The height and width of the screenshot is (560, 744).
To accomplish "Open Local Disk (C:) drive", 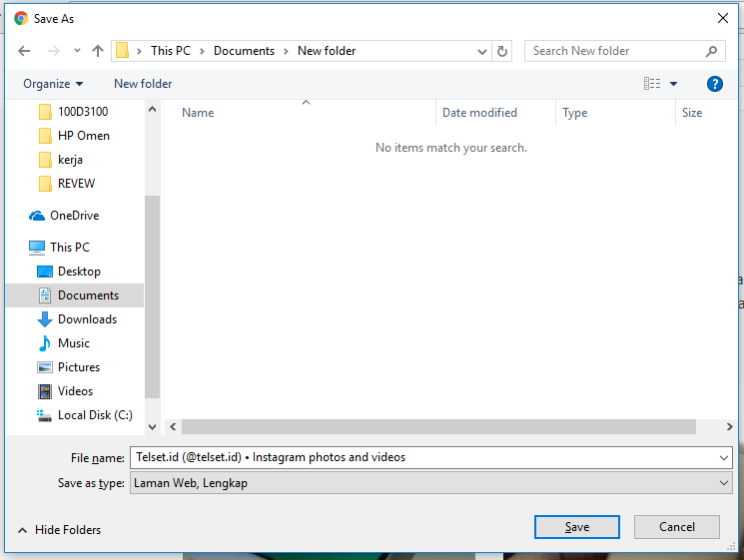I will [94, 415].
